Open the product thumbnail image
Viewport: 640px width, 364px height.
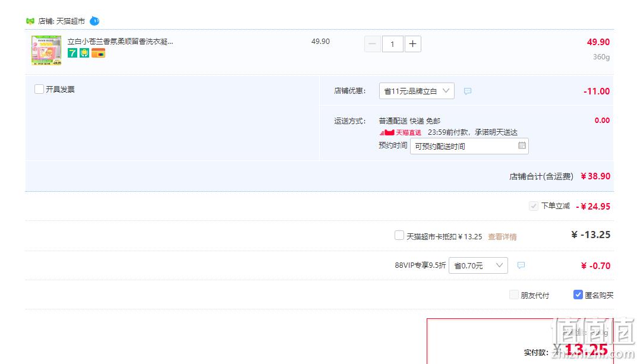coord(46,50)
